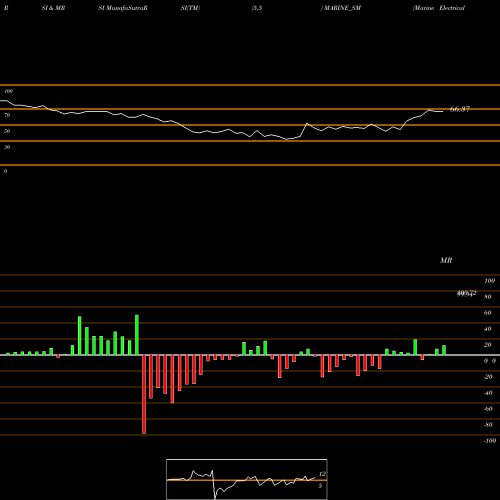The width and height of the screenshot is (500, 500).
Task: Click the MR axis label 40
Action: click(487, 329)
